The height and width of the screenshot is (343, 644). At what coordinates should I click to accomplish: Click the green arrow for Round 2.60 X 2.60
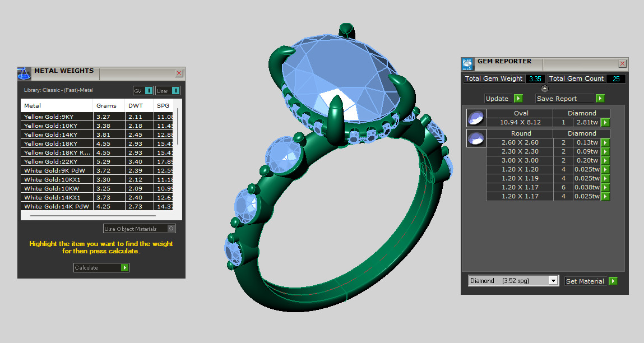coord(605,142)
